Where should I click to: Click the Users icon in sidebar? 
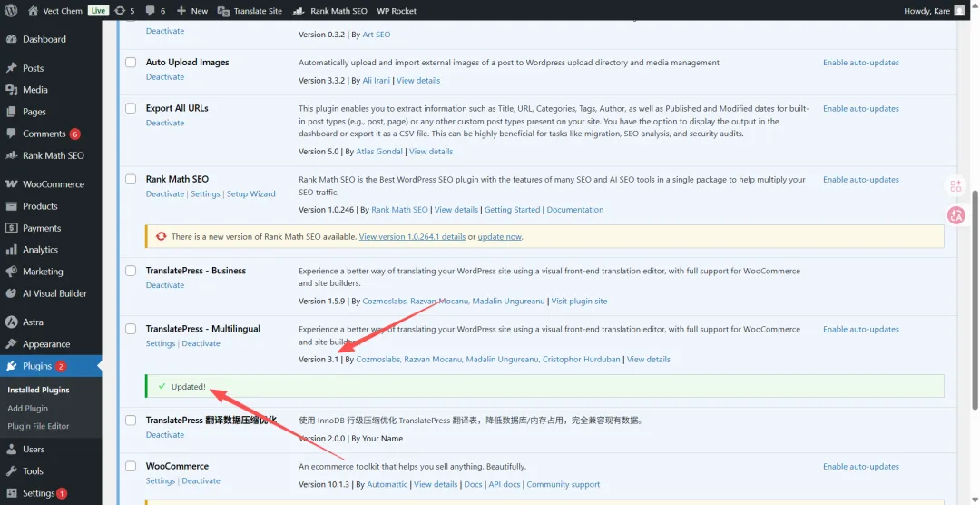click(x=11, y=449)
